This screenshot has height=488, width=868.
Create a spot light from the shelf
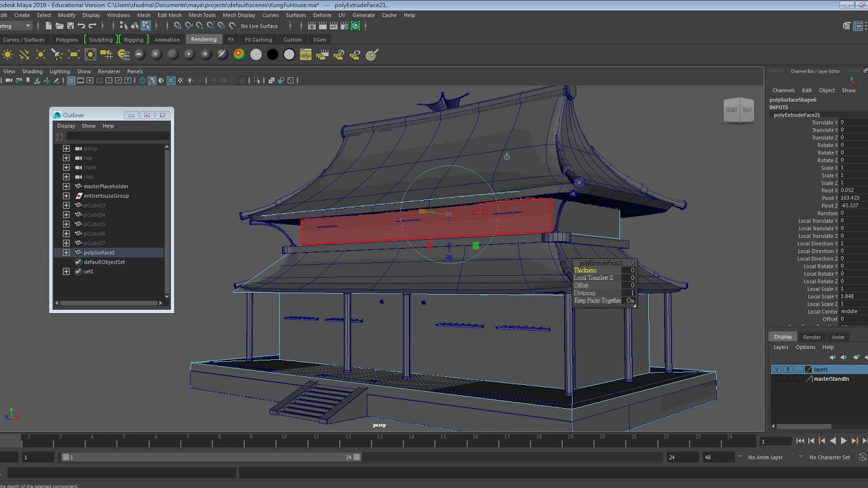57,55
